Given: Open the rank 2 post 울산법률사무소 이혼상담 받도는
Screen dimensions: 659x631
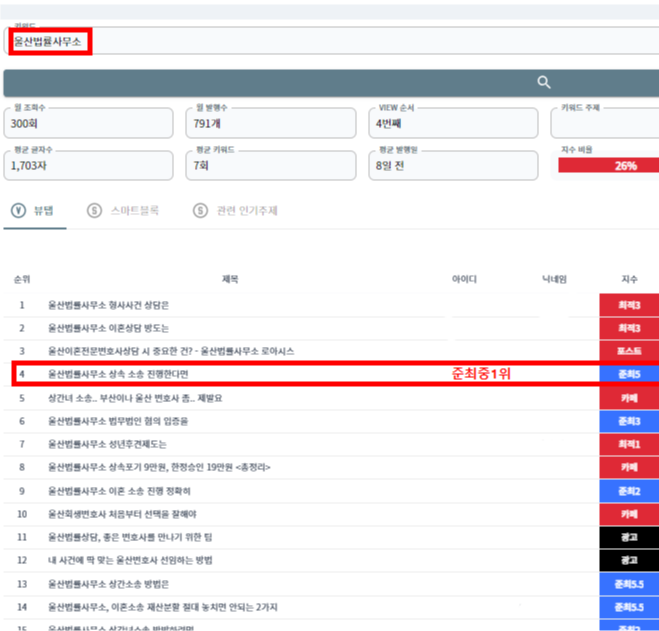Looking at the screenshot, I should (x=109, y=327).
